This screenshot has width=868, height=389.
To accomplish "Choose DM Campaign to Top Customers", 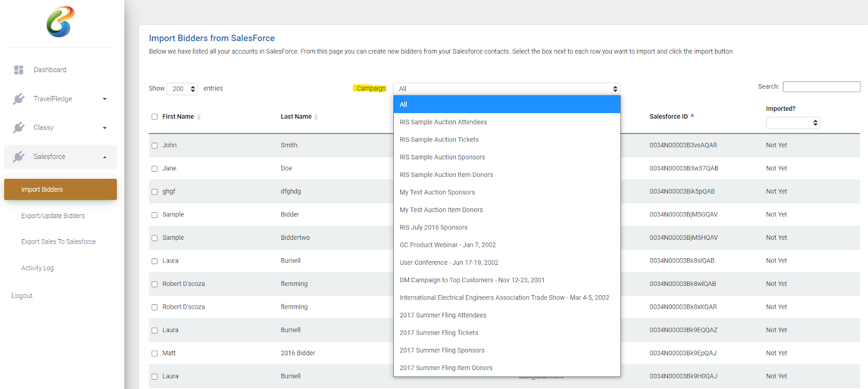I will coord(507,280).
